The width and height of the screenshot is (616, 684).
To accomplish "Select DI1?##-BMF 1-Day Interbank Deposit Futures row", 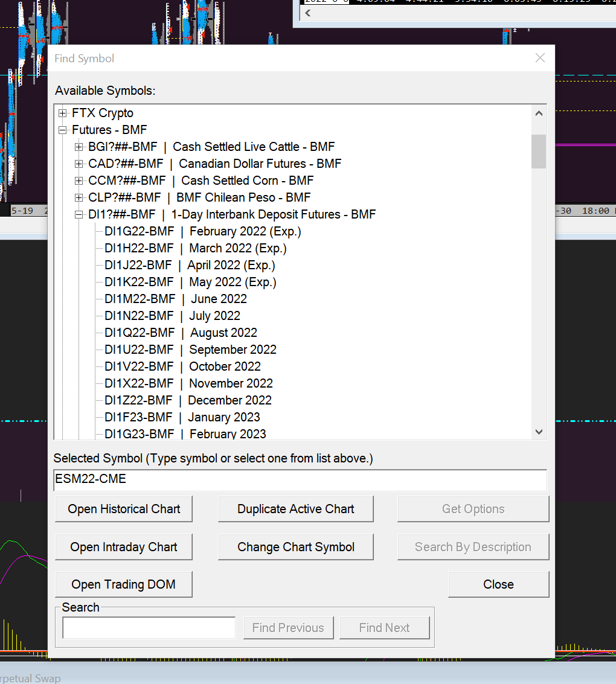I will pos(232,215).
